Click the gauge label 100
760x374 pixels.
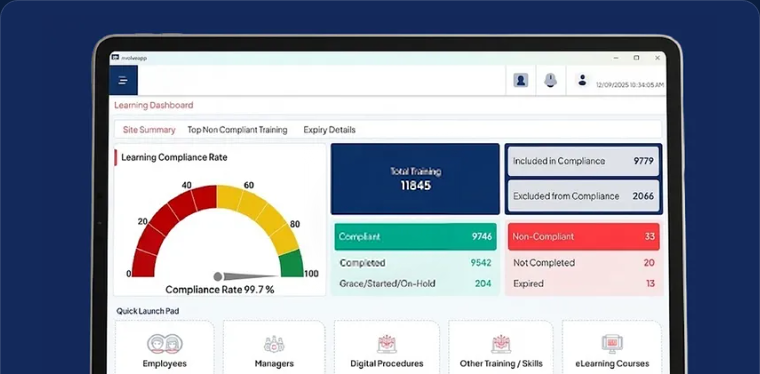click(x=311, y=274)
